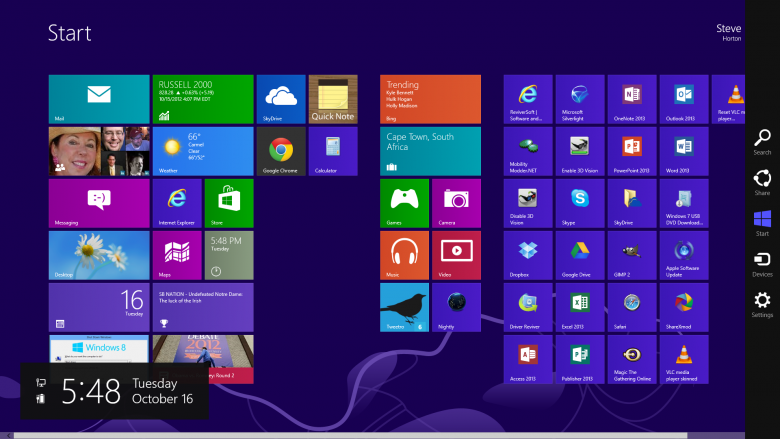The height and width of the screenshot is (439, 780).
Task: Open the Search charm
Action: pyautogui.click(x=762, y=142)
